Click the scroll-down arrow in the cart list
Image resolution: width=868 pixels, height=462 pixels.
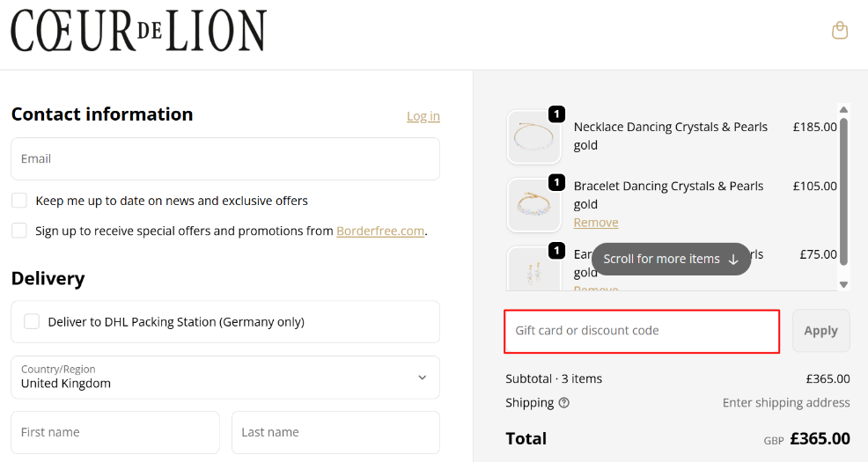pyautogui.click(x=843, y=284)
